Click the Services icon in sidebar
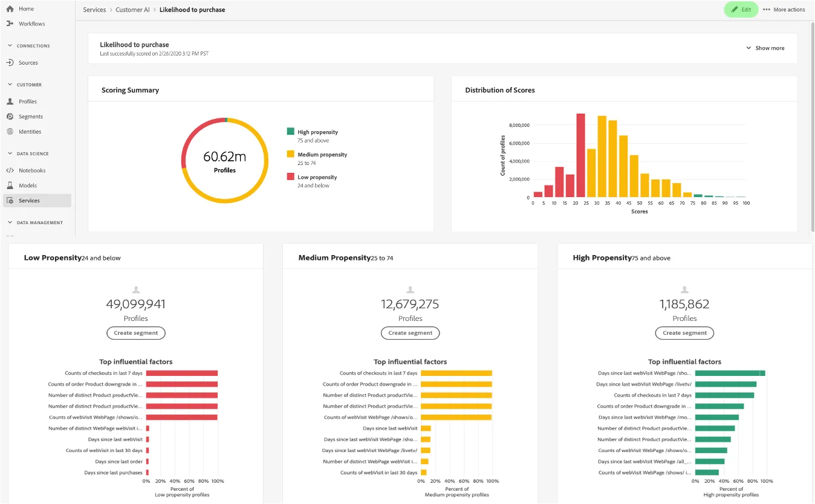The height and width of the screenshot is (504, 815). tap(10, 201)
